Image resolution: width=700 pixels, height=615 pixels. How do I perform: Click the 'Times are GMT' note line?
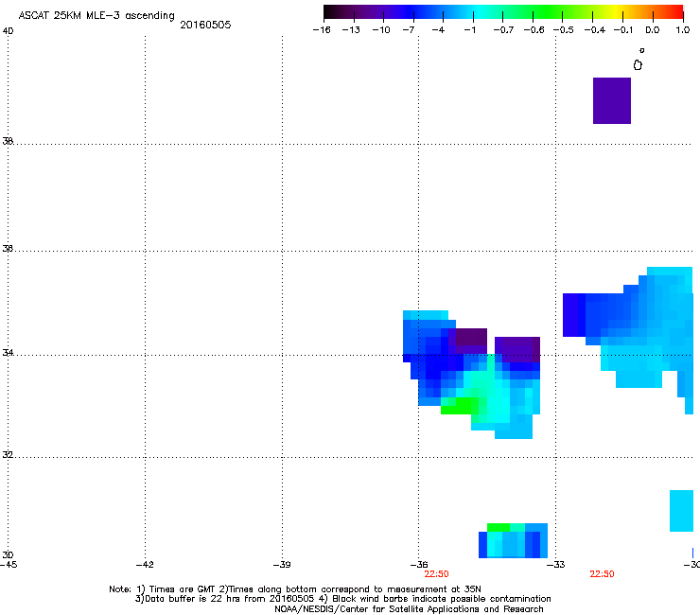pyautogui.click(x=294, y=589)
